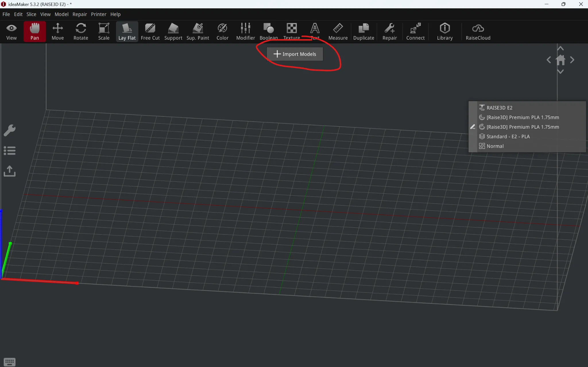
Task: Open the model list icon on left sidebar
Action: (9, 151)
